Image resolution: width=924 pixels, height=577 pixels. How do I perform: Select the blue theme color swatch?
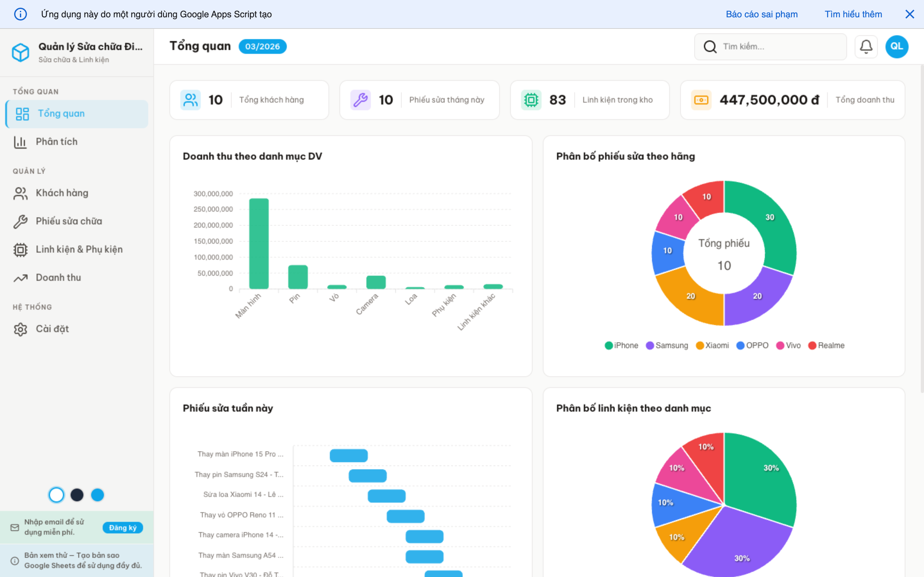coord(97,495)
